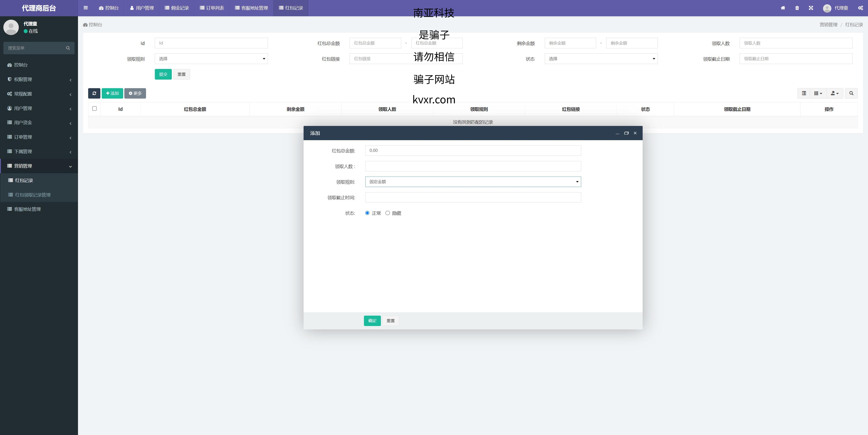Open the columns grid dropdown icon
The height and width of the screenshot is (435, 868).
818,93
